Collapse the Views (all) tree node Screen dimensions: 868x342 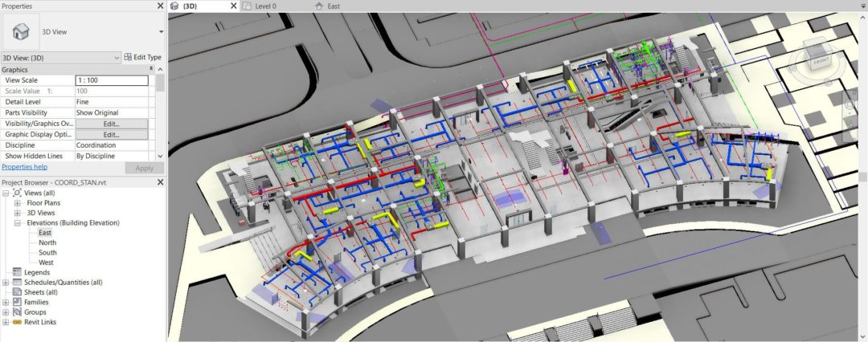(x=6, y=193)
